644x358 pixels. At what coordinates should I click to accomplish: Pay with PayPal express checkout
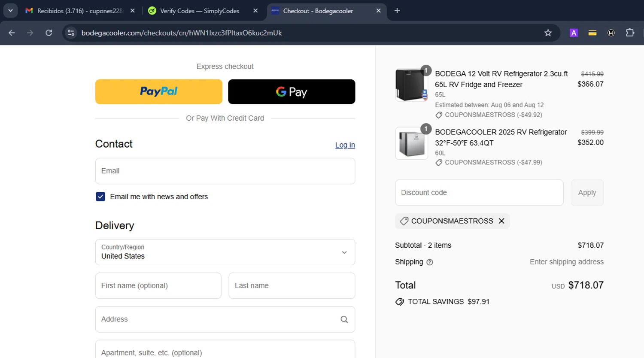click(159, 91)
